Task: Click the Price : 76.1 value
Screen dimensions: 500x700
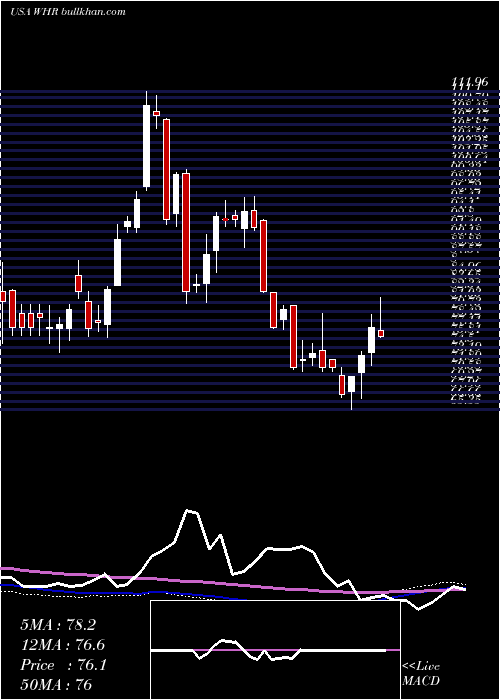Action: tap(63, 665)
